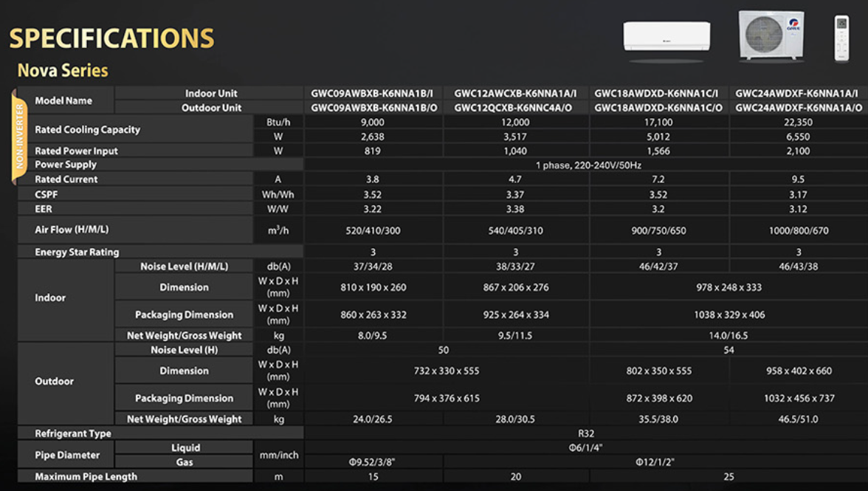The height and width of the screenshot is (491, 868).
Task: Click the SPECIFICATIONS heading
Action: (111, 38)
